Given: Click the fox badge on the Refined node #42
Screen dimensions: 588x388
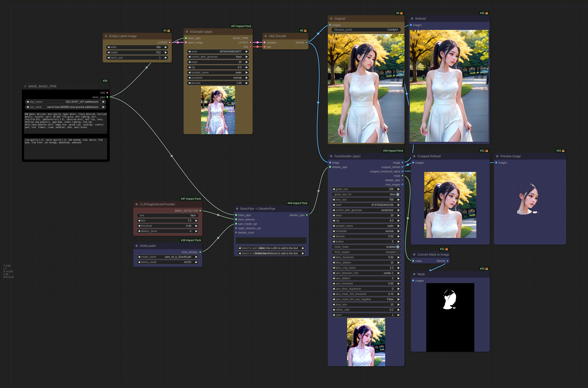Looking at the screenshot, I should point(487,13).
